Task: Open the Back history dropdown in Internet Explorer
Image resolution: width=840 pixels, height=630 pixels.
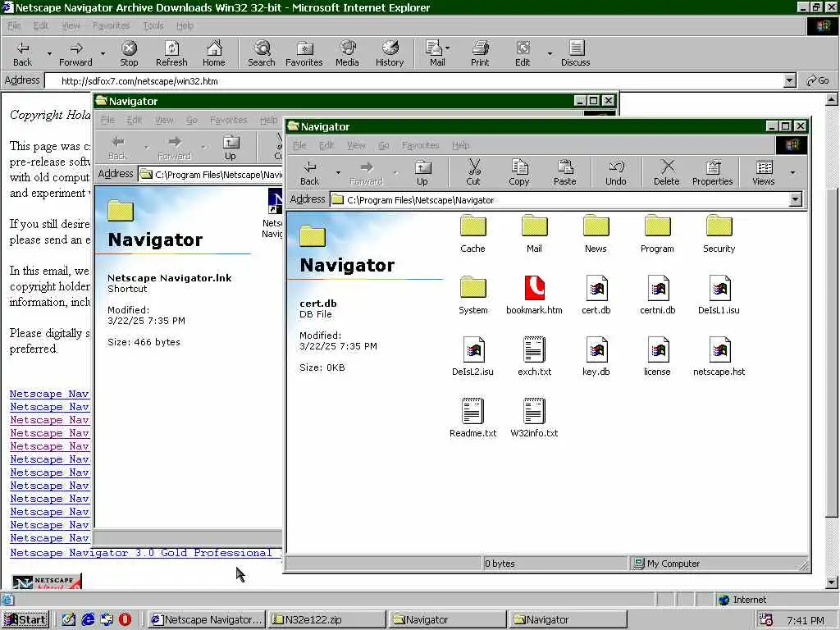Action: coord(49,53)
